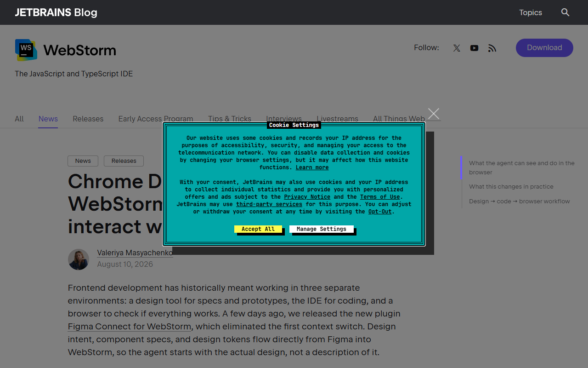Click the Manage Settings button
588x368 pixels.
(322, 229)
